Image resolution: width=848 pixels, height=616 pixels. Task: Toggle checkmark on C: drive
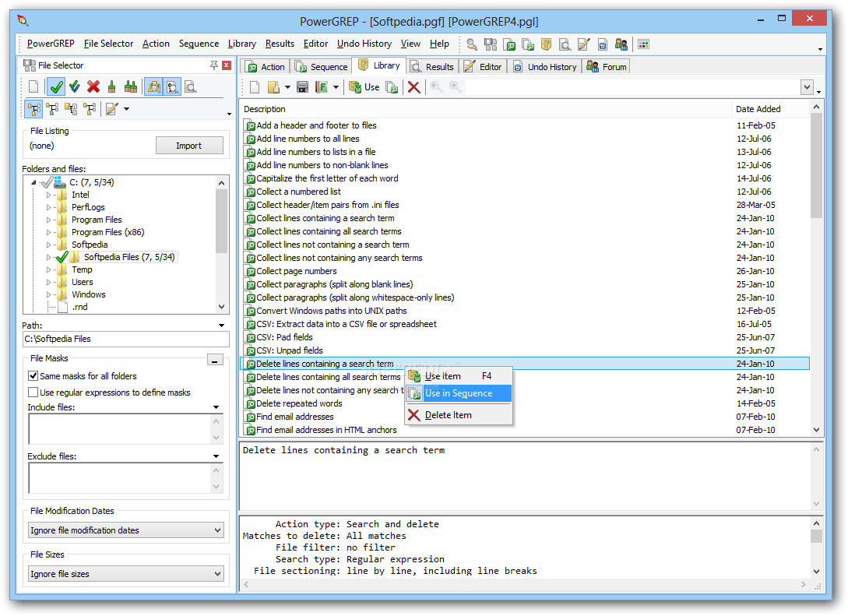(x=47, y=182)
